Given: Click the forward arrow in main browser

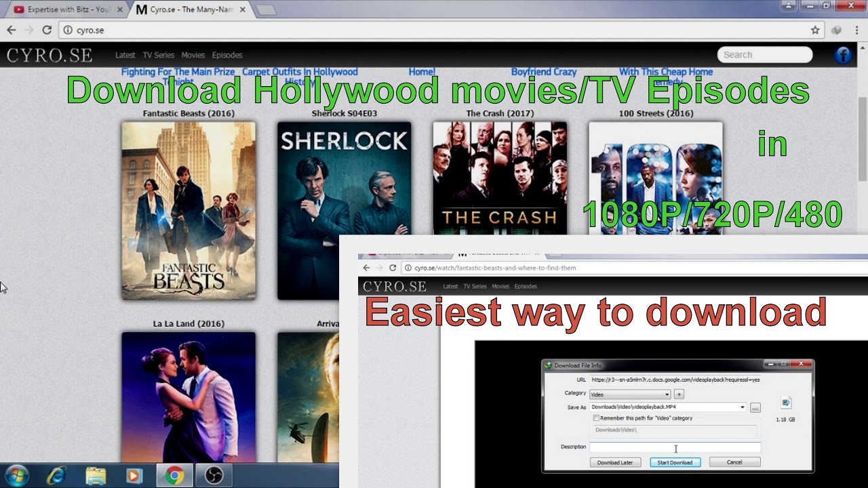Looking at the screenshot, I should click(x=28, y=30).
